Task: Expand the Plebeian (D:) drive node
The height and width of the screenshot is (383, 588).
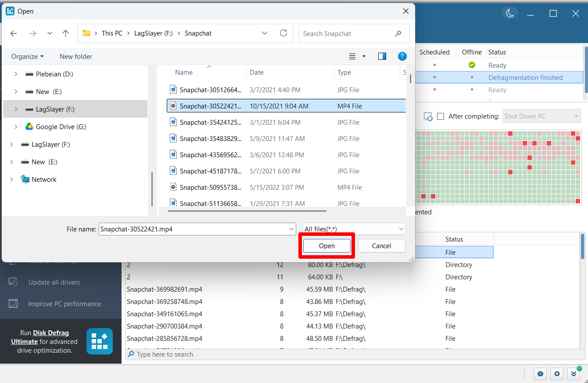Action: 16,74
